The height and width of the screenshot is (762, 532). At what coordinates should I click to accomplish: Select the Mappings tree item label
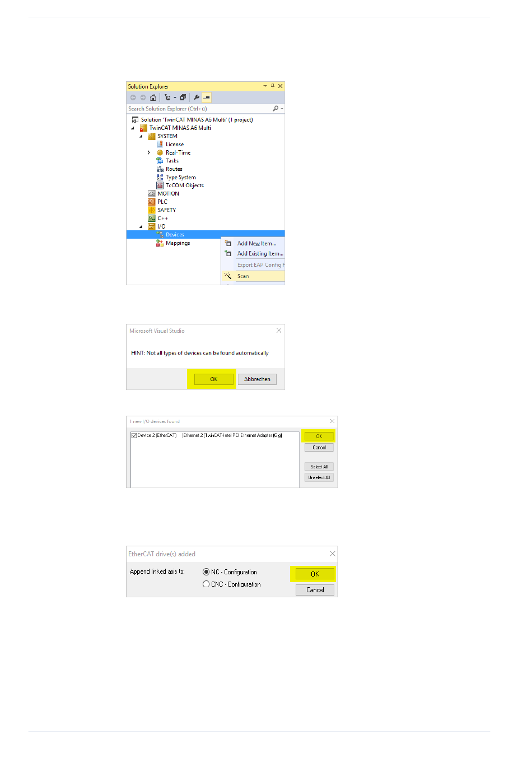[178, 243]
